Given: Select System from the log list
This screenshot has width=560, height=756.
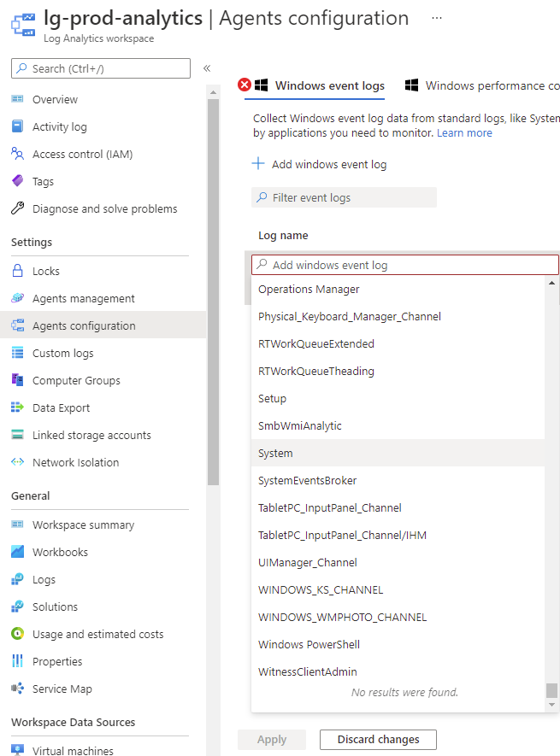Looking at the screenshot, I should point(398,453).
